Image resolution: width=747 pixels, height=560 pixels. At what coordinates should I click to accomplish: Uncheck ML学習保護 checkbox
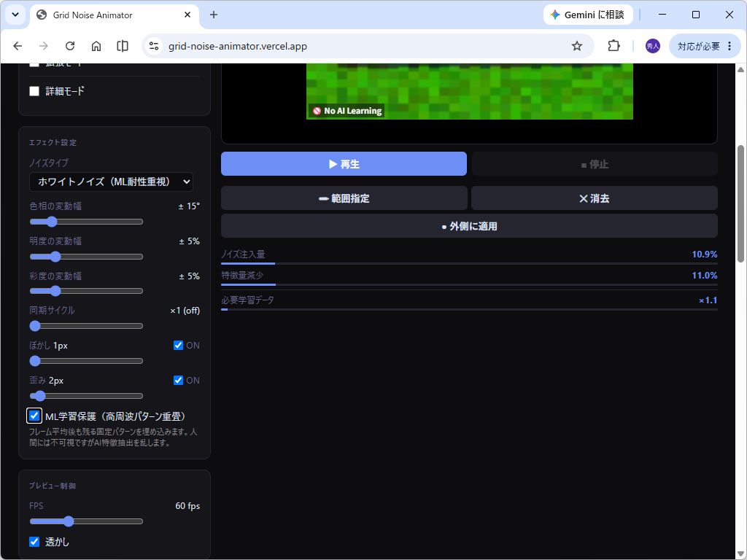pyautogui.click(x=34, y=416)
